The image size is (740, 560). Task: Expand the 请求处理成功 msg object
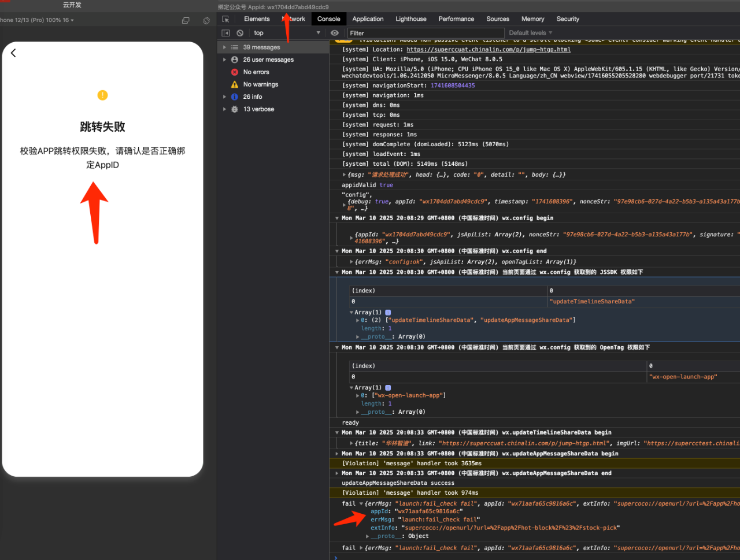pos(345,175)
